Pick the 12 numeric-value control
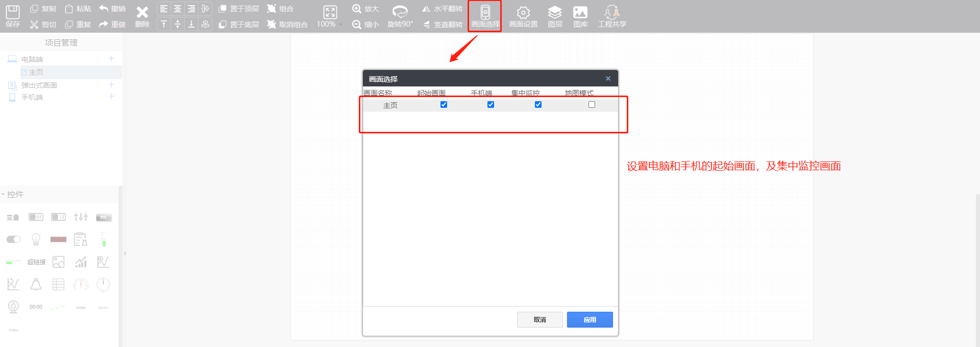Viewport: 980px width, 347px height. coord(58,217)
